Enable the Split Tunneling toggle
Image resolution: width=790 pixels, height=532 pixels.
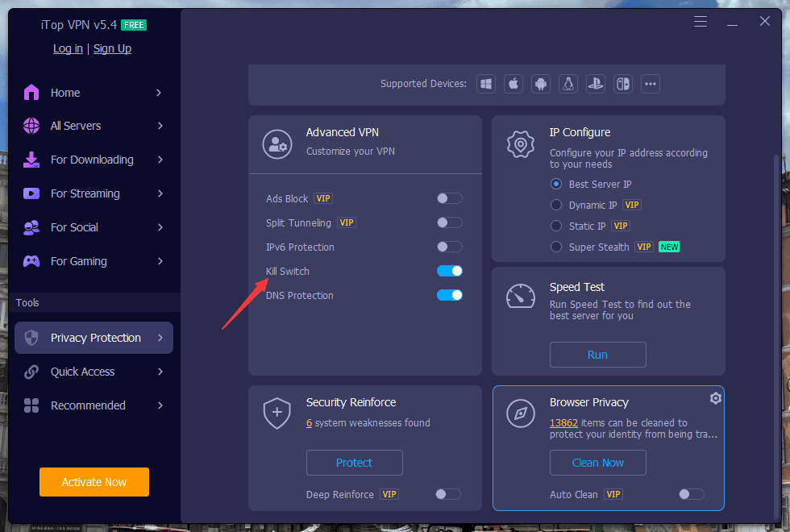click(450, 222)
